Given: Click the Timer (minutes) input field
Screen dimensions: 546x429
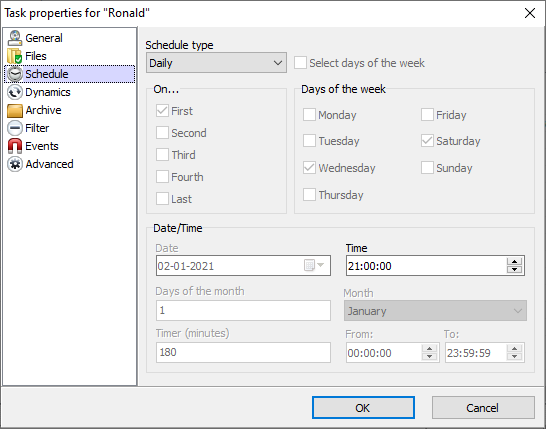Looking at the screenshot, I should point(243,352).
